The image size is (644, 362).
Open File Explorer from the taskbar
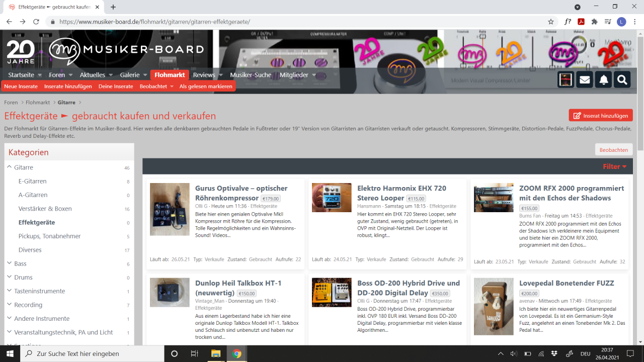pos(215,353)
